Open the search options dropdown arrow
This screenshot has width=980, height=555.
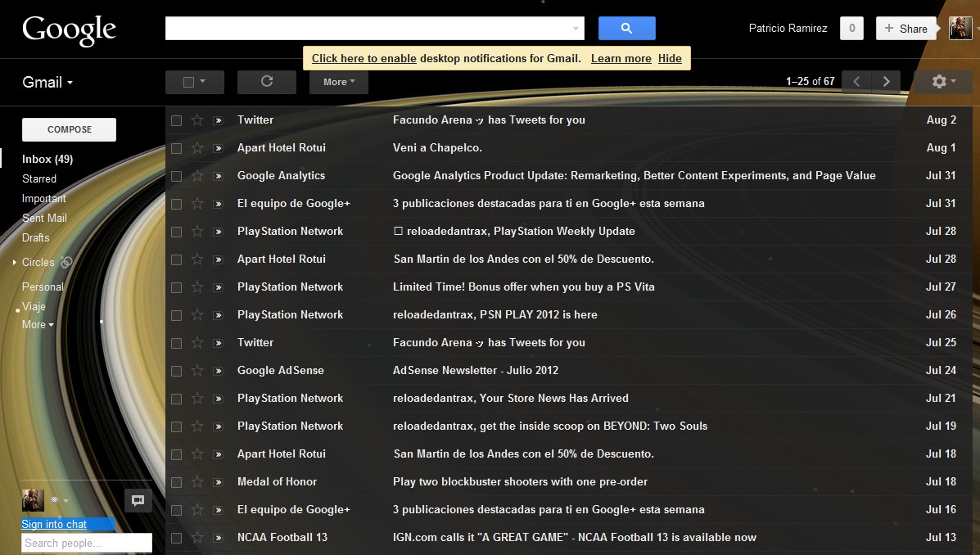[576, 29]
